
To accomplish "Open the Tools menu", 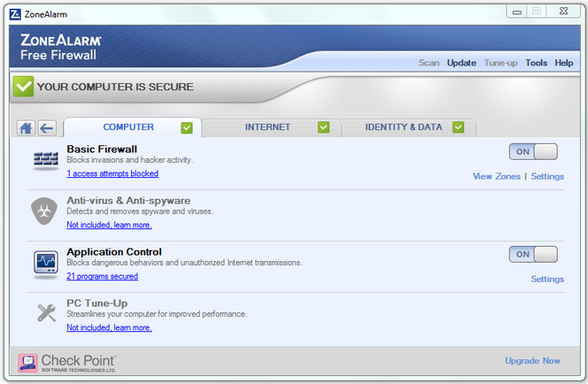I will pos(536,63).
